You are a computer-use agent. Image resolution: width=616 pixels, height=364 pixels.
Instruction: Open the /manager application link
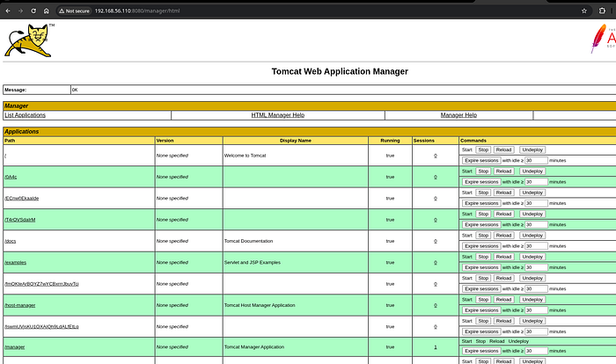tap(15, 347)
